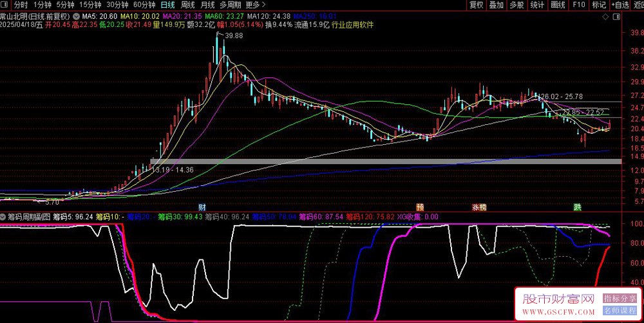Click the 26.02 - 25.78 gap label
This screenshot has height=323, width=644.
[562, 97]
